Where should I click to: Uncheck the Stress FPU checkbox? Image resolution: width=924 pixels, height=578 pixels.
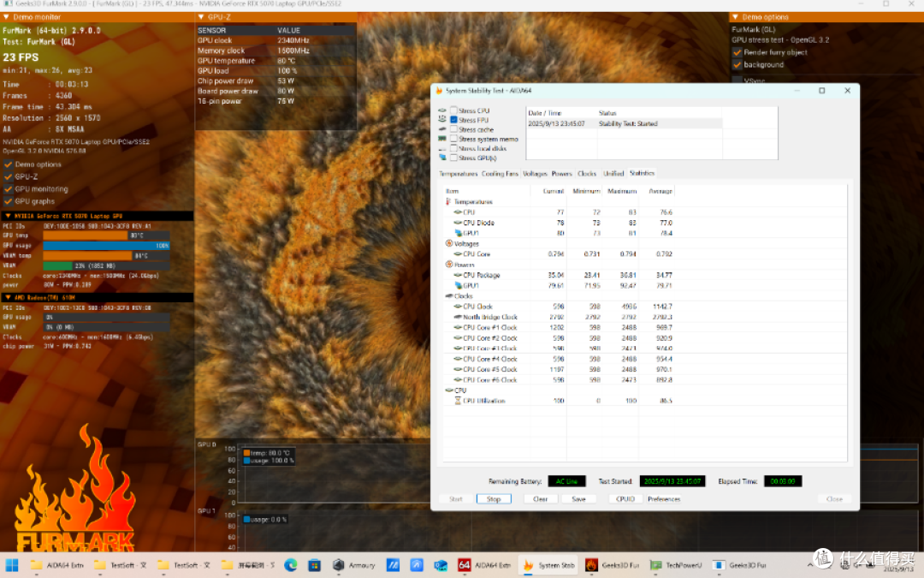[x=453, y=120]
